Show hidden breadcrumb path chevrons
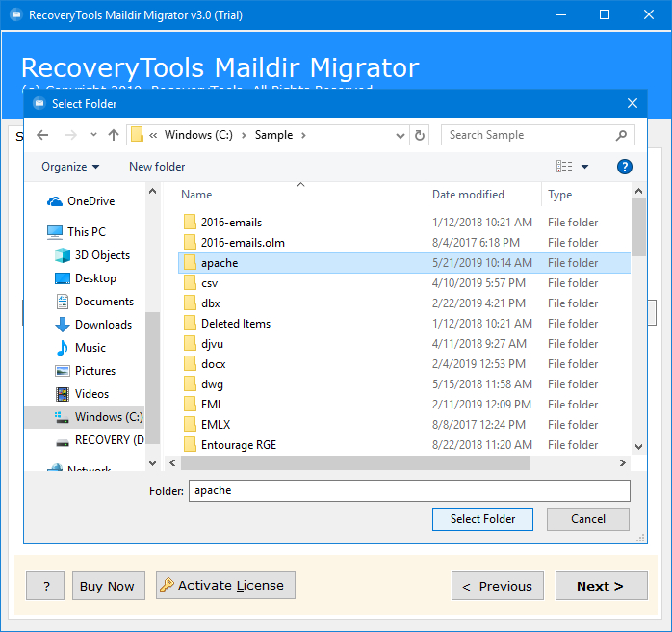This screenshot has height=632, width=672. point(153,136)
